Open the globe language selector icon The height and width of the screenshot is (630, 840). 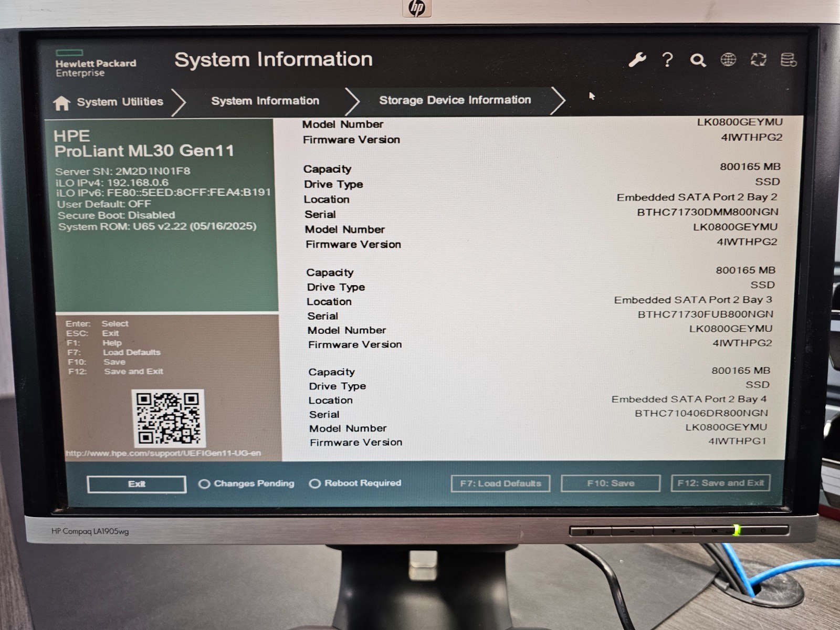click(x=728, y=60)
